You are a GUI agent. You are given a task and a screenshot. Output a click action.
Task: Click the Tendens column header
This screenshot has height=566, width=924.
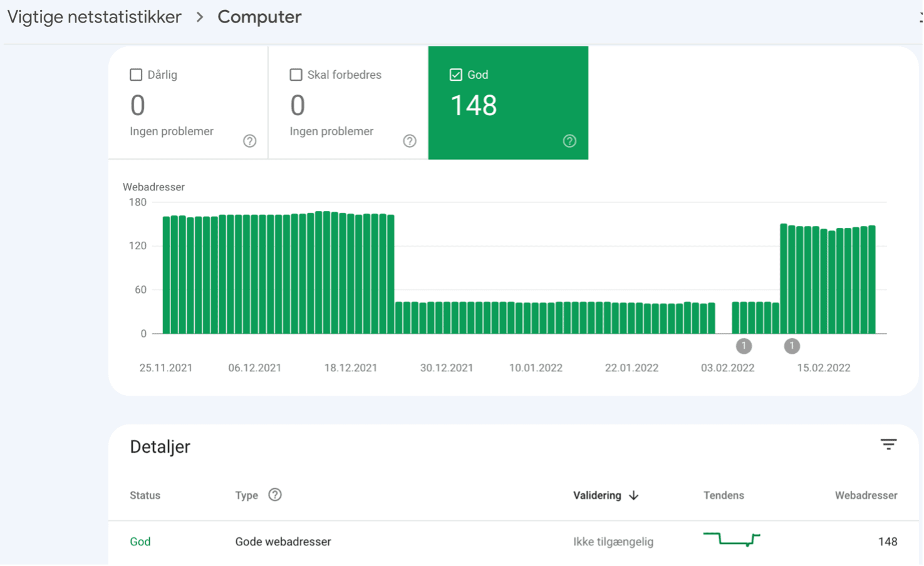[724, 495]
